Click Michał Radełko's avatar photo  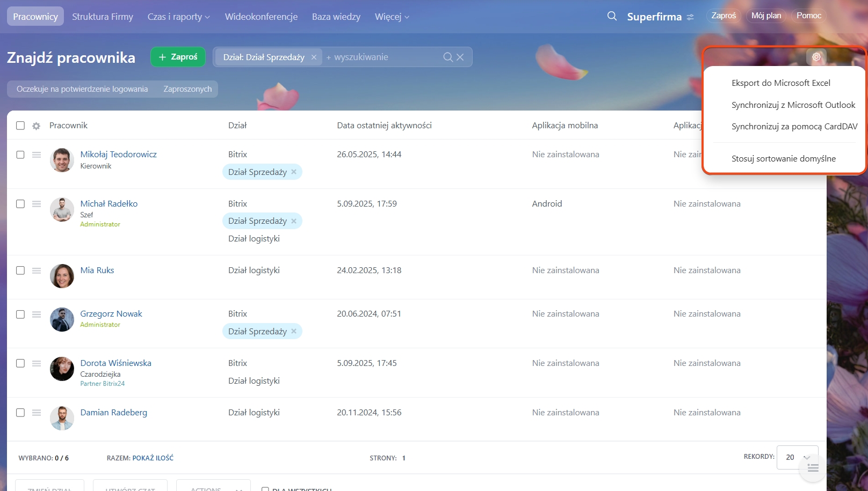tap(62, 209)
